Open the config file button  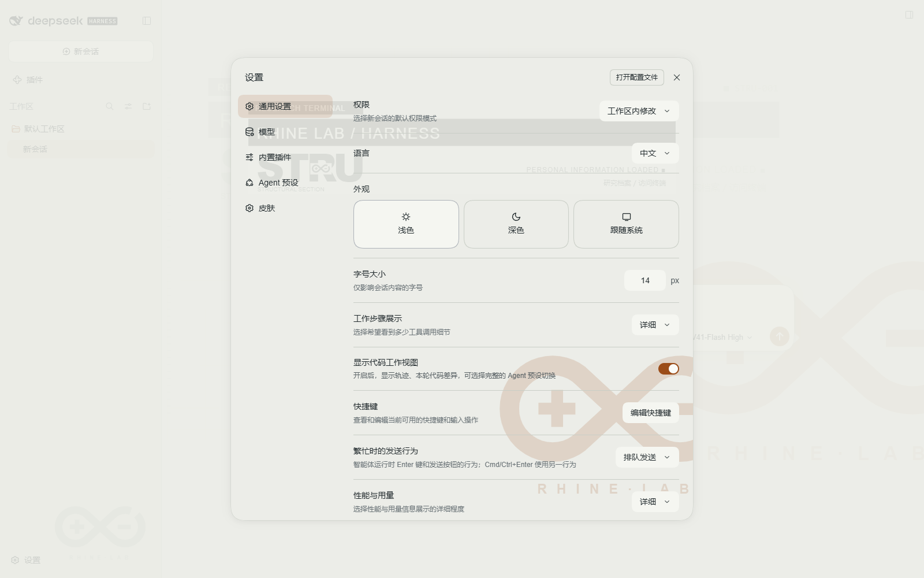pos(637,77)
